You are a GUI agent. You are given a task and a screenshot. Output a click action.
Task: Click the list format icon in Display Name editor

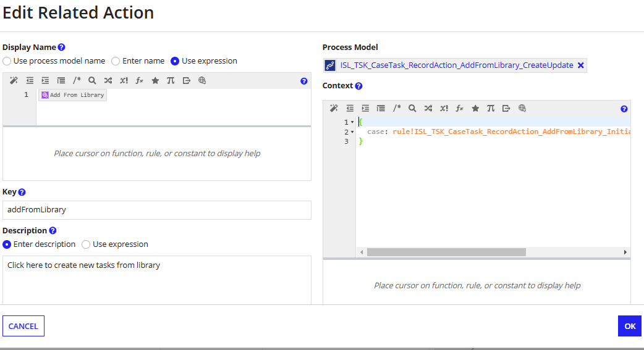(x=61, y=80)
